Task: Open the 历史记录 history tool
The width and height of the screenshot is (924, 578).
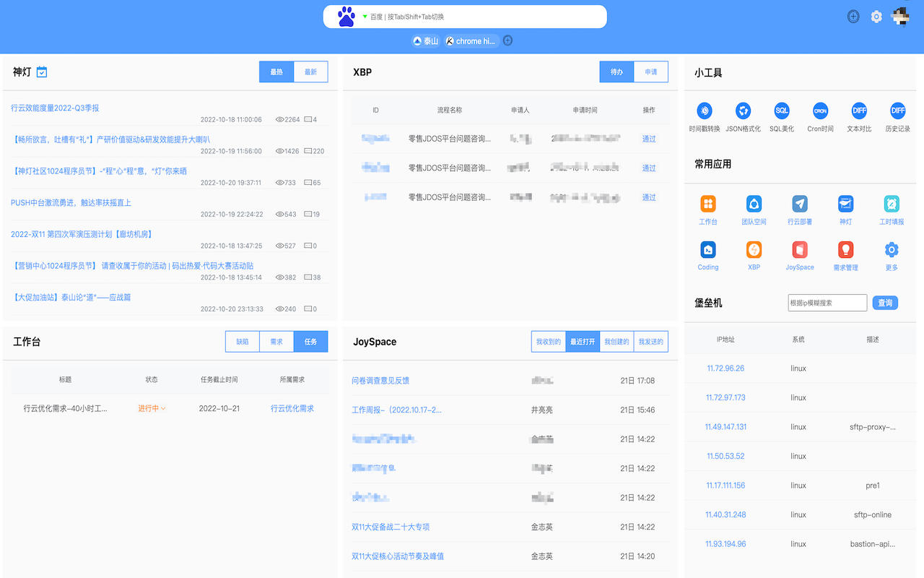Action: coord(897,116)
